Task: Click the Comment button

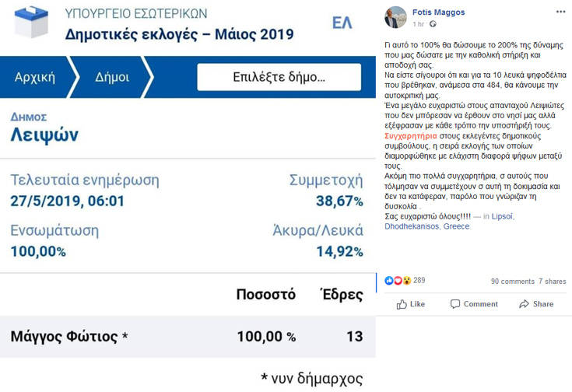Action: (x=473, y=304)
